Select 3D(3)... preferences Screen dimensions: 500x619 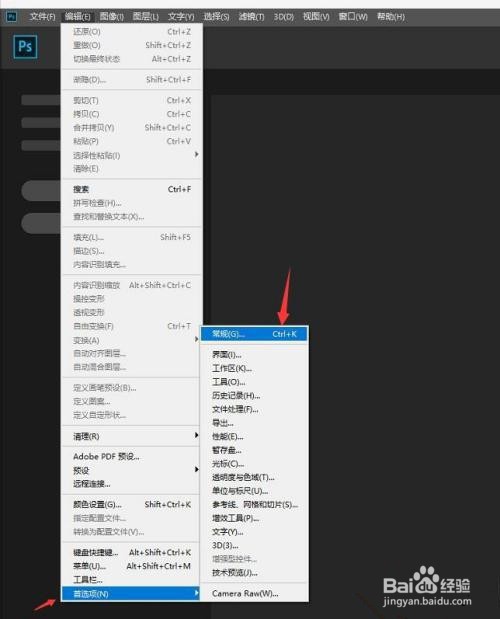click(x=254, y=546)
